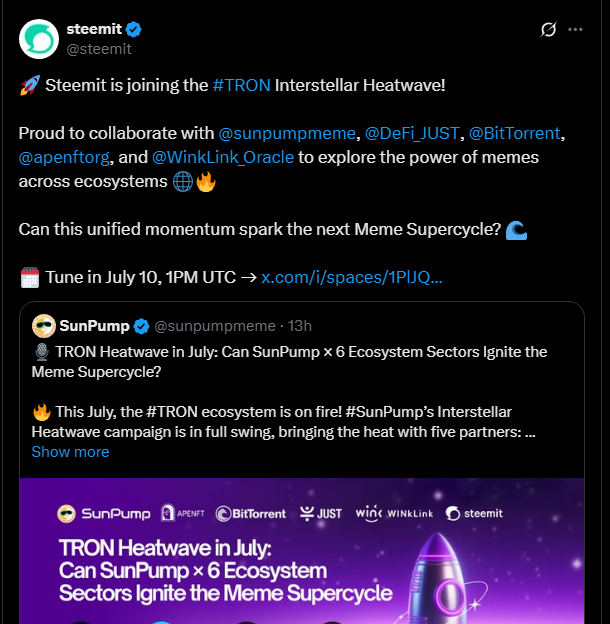The width and height of the screenshot is (610, 624).
Task: Open the TRON Heatwave banner image
Action: [x=301, y=560]
